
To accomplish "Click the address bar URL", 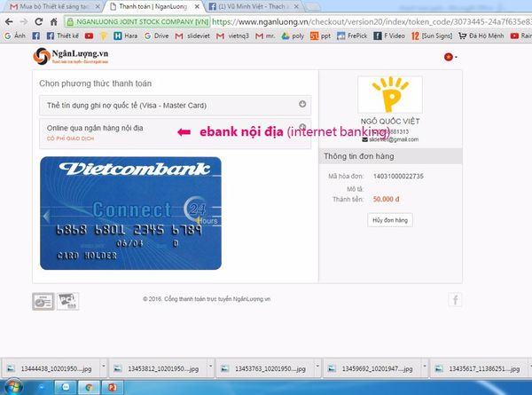I will (x=372, y=21).
